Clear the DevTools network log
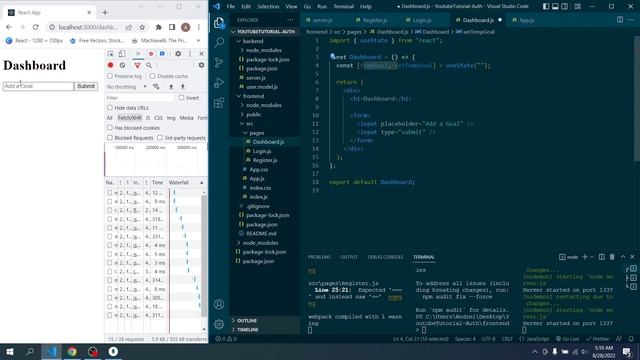Screen dimensions: 640x360 (122, 65)
